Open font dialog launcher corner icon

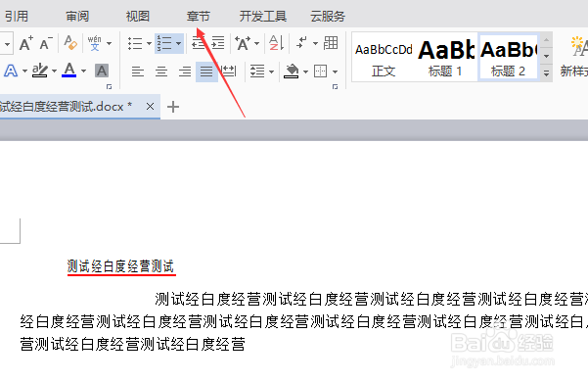110,86
